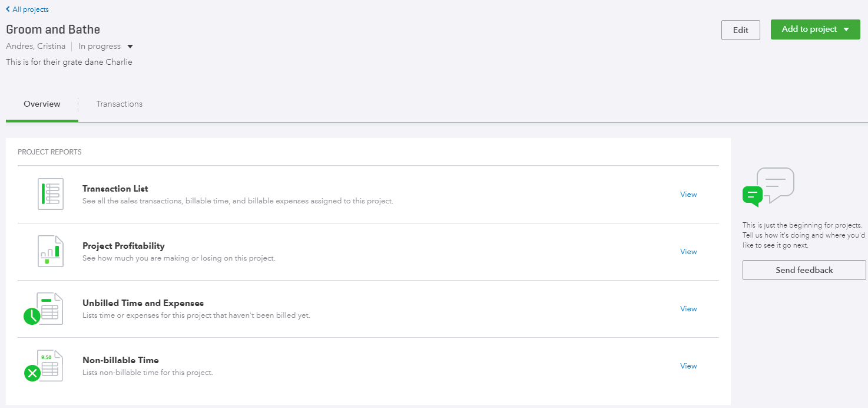
Task: Click the Unbilled Time and Expenses title
Action: click(x=143, y=303)
